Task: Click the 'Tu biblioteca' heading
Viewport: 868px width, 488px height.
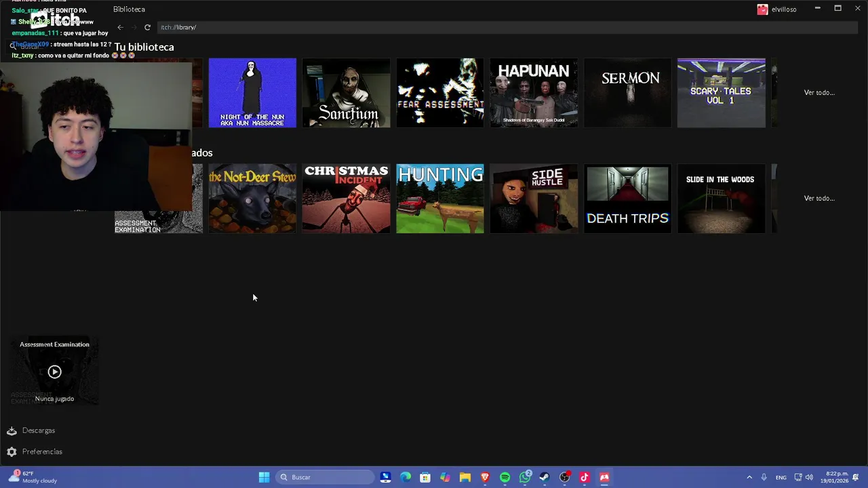Action: (x=144, y=47)
